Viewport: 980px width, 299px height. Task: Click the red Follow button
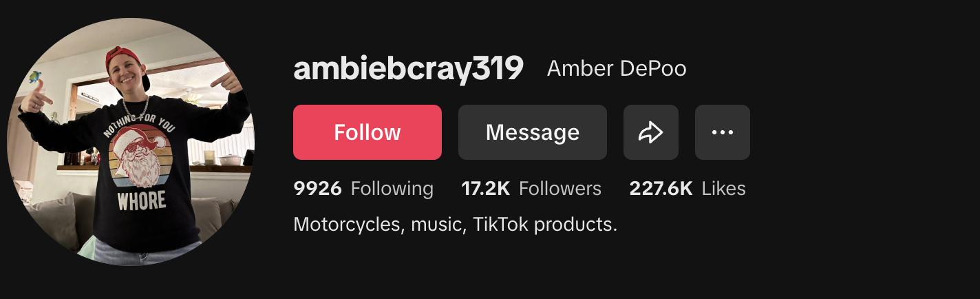[367, 132]
